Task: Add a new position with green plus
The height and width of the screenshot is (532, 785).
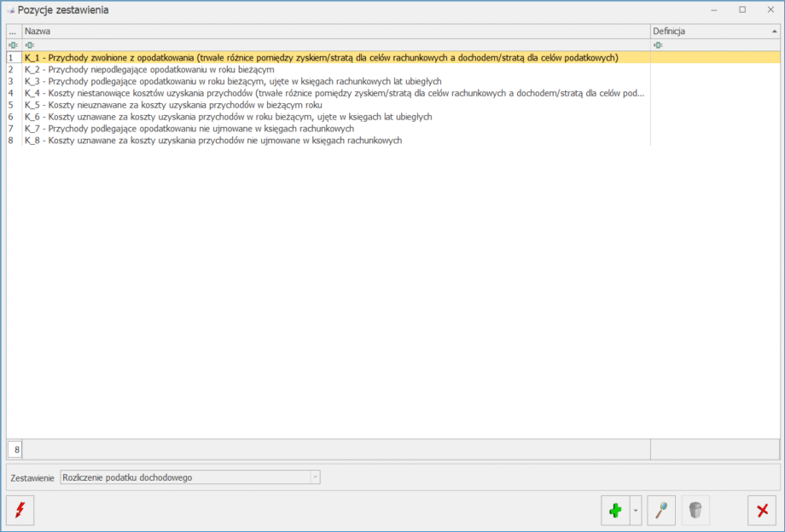Action: pos(615,510)
